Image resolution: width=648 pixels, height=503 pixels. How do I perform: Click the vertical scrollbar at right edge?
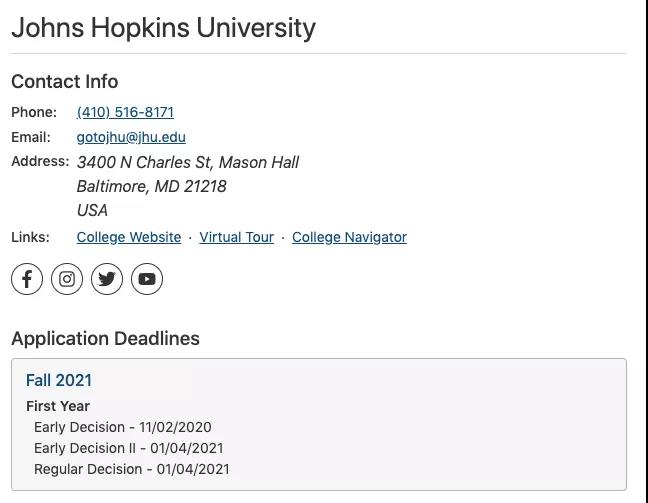(x=645, y=251)
